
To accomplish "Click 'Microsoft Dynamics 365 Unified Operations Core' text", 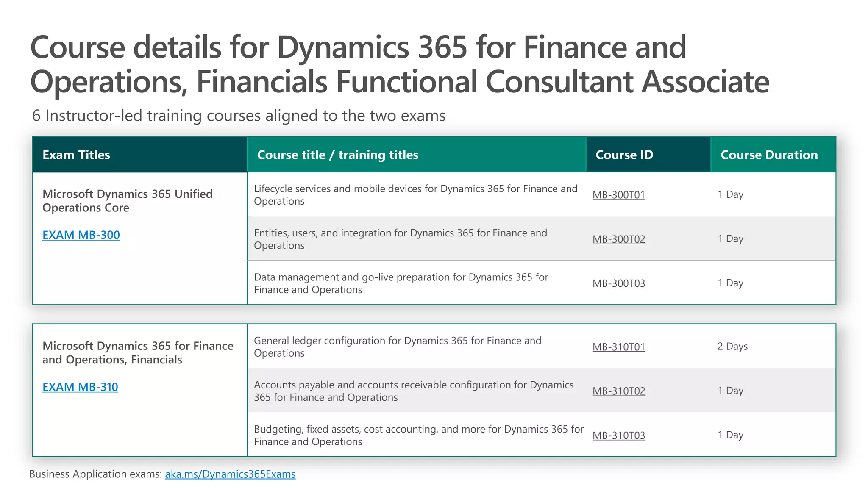I will 128,201.
